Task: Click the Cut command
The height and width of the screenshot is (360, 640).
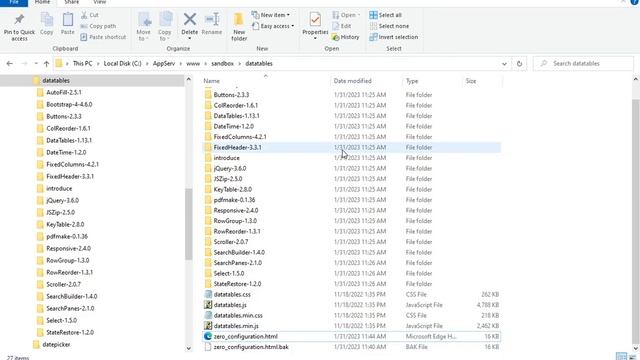Action: [89, 15]
